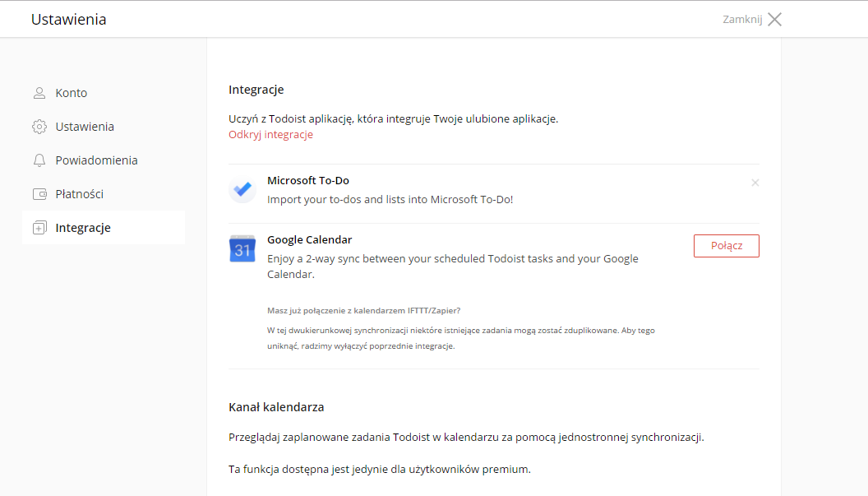Click the 'W tej dwukierunkowej synchronizacji' note

click(461, 338)
